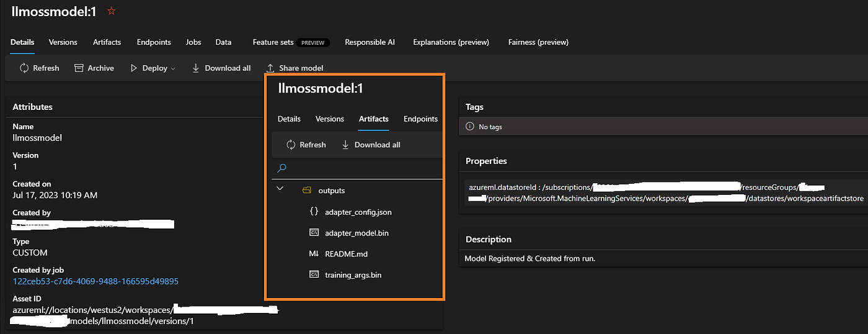The image size is (868, 334).
Task: Click the Jul 17, 2023 10:19 AM date
Action: tap(55, 195)
